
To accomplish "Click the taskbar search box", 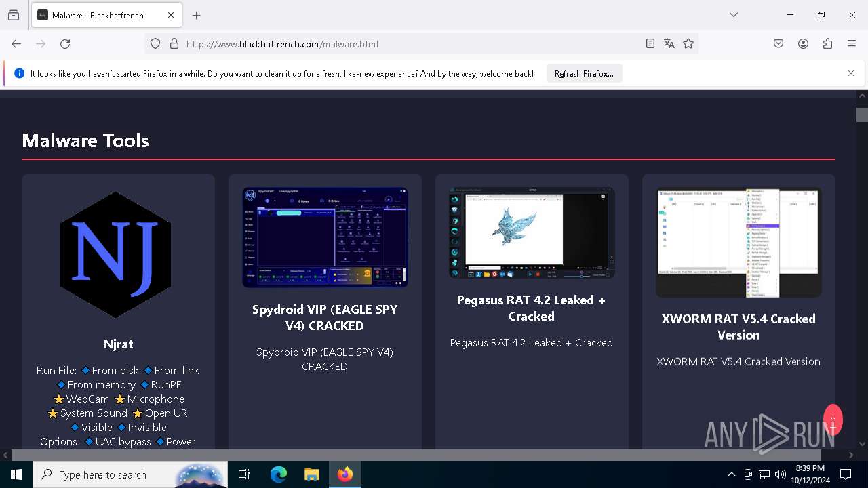I will coord(130,474).
